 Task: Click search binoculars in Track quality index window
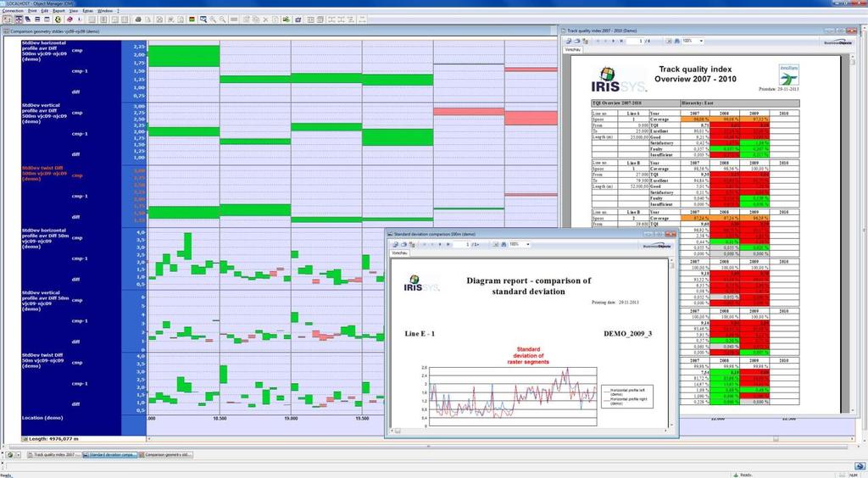(677, 41)
